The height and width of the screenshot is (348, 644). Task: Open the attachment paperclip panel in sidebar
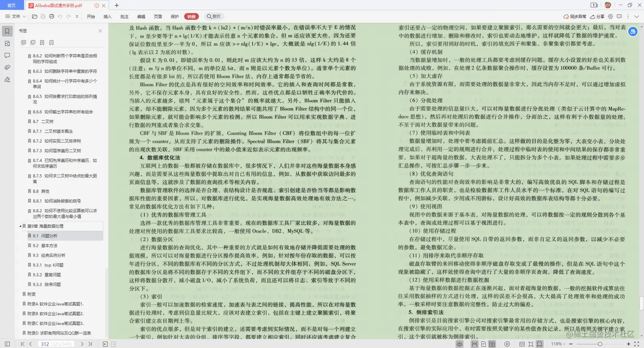[x=7, y=67]
